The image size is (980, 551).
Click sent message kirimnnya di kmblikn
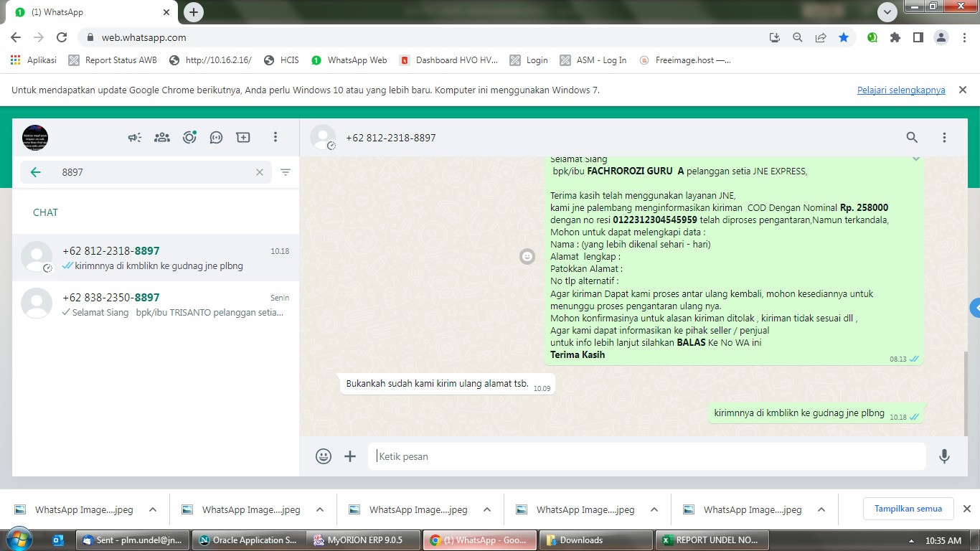pos(816,413)
